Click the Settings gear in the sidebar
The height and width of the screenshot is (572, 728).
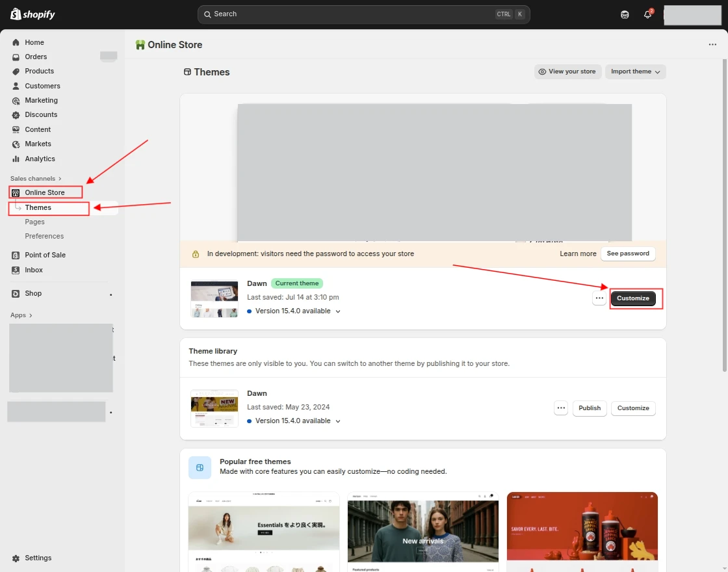[16, 558]
